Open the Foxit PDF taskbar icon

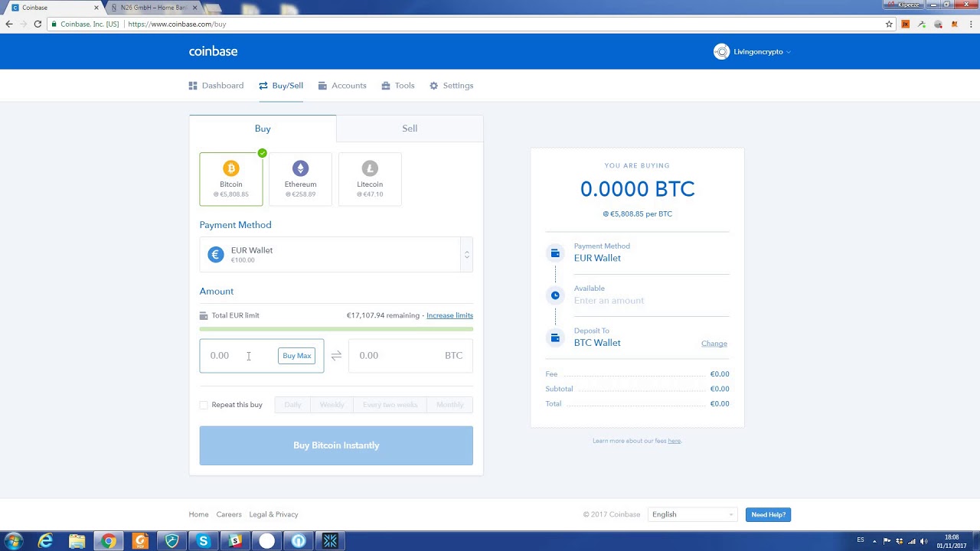[140, 541]
